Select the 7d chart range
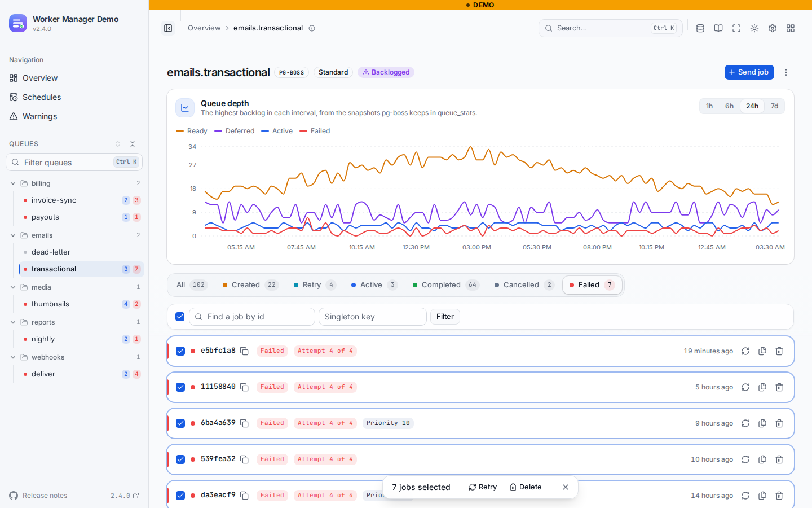The image size is (812, 508). tap(775, 106)
